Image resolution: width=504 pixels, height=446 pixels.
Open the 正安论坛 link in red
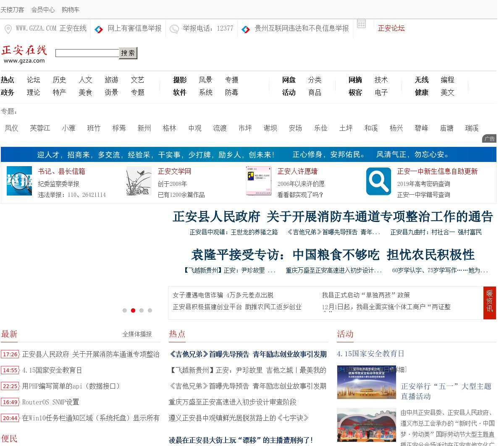tap(391, 28)
